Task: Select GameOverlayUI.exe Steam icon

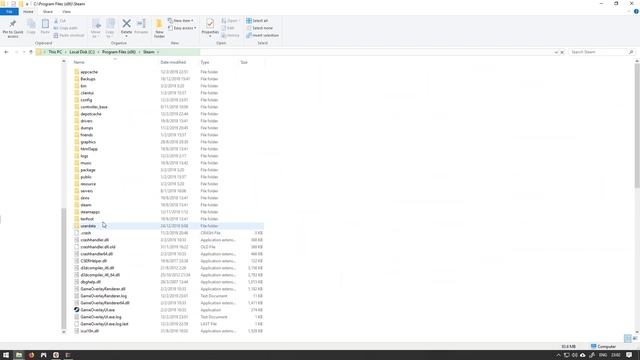Action: pyautogui.click(x=76, y=310)
